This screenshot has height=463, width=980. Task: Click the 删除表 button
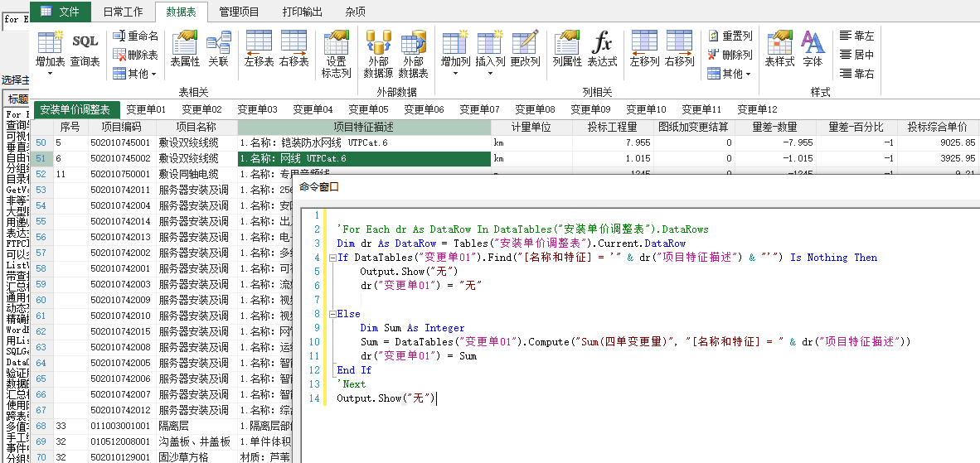tap(137, 55)
